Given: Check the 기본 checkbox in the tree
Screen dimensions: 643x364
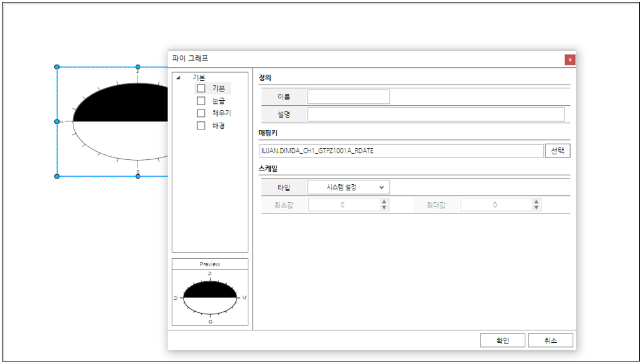Looking at the screenshot, I should coord(201,88).
